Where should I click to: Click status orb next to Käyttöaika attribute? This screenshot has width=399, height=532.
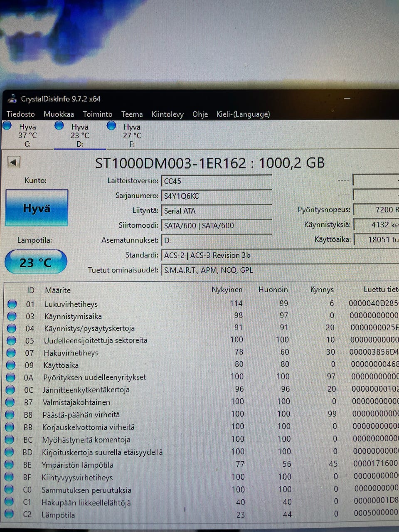pos(11,365)
